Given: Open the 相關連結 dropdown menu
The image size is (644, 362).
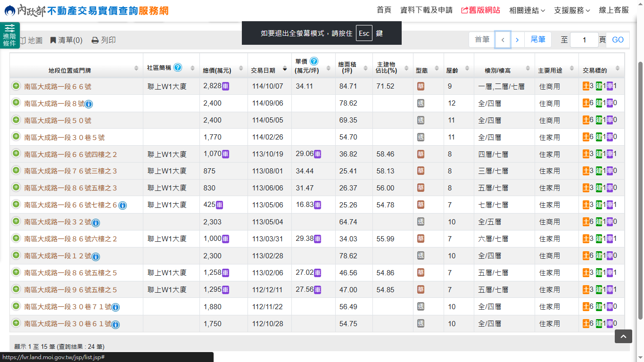Looking at the screenshot, I should coord(527,10).
